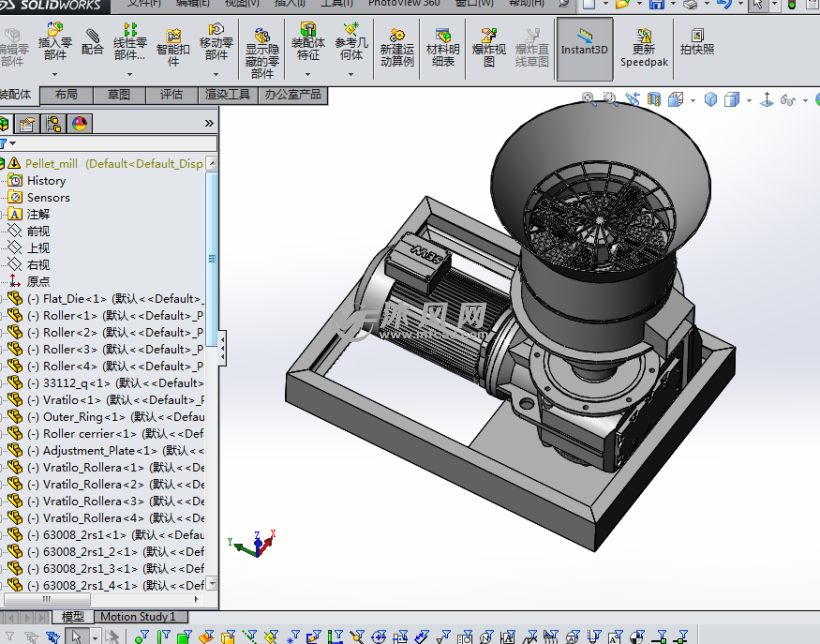Screen dimensions: 820x644
Task: Open the DisplayManager color ball tab
Action: click(79, 124)
